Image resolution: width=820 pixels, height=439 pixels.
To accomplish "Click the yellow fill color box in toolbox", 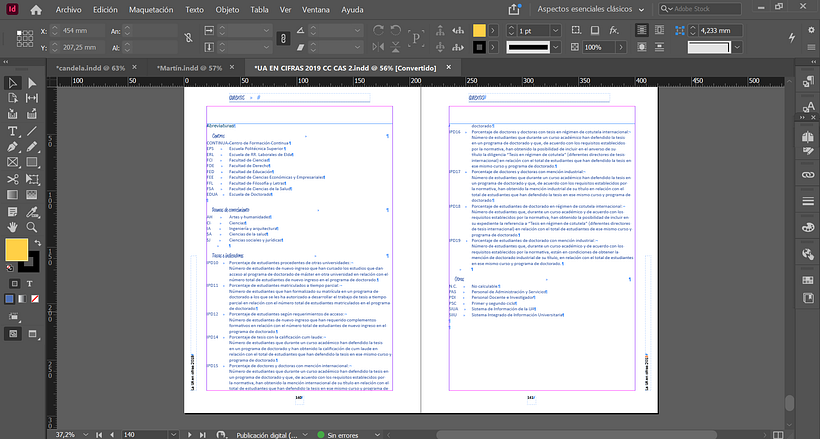I will (x=16, y=250).
